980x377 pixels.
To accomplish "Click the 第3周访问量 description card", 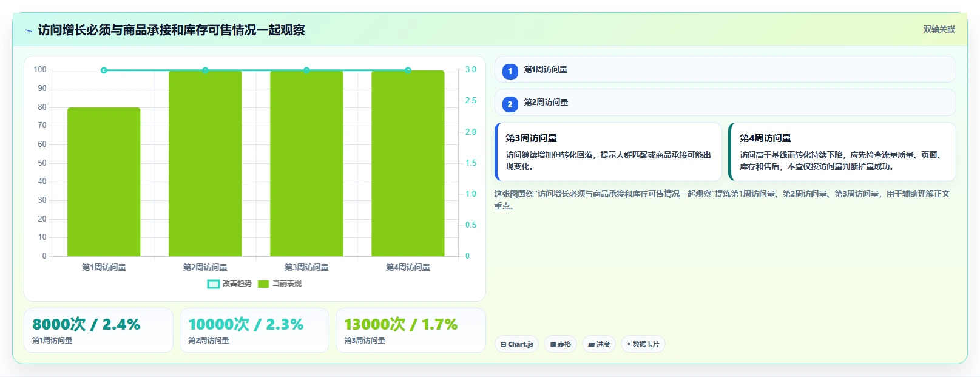I will (x=608, y=152).
